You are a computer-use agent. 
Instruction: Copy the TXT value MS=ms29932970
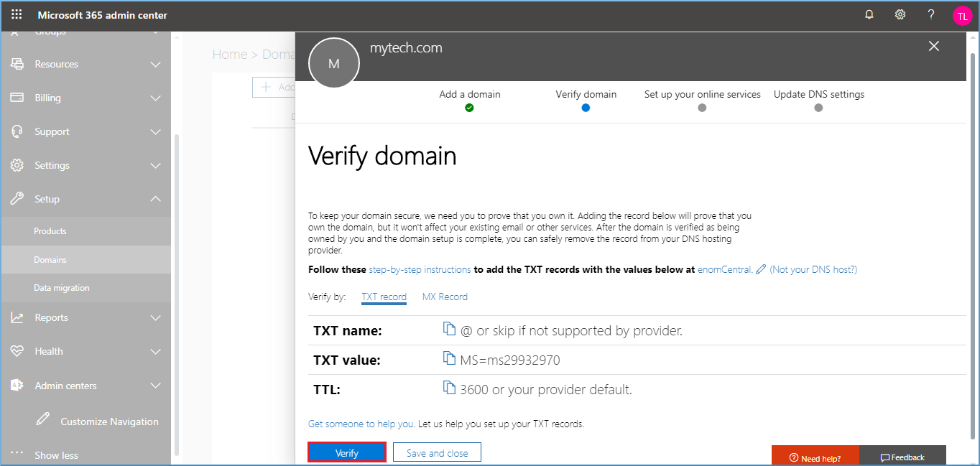tap(450, 358)
